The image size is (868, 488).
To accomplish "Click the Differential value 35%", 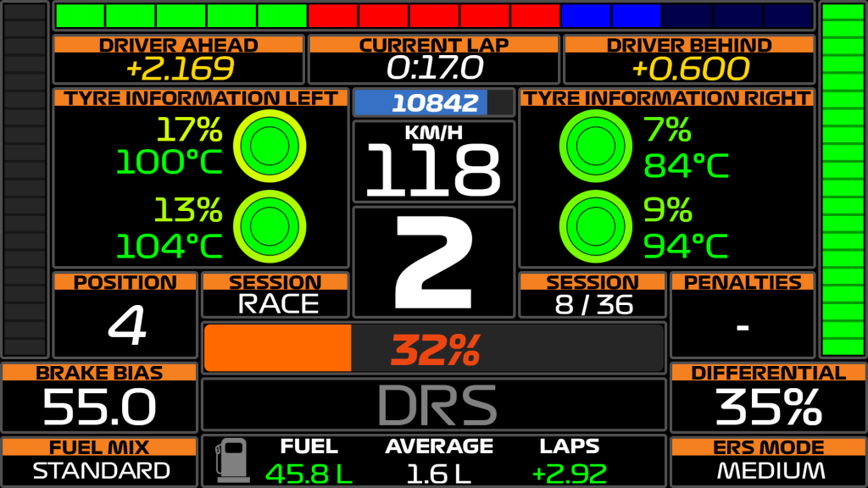I will pos(768,407).
